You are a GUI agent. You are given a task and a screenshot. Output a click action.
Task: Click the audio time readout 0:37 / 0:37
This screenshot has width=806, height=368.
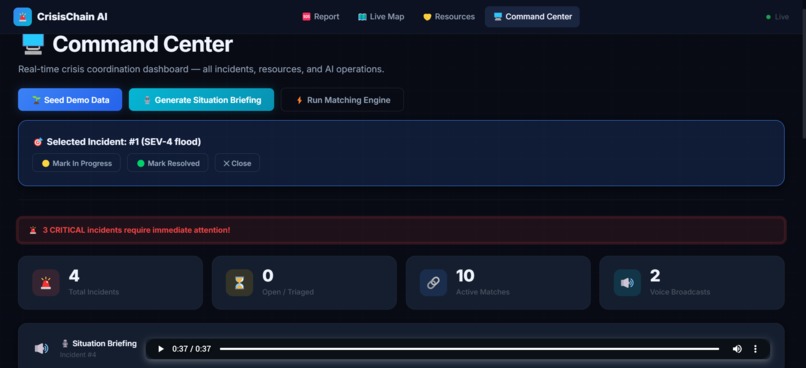192,349
